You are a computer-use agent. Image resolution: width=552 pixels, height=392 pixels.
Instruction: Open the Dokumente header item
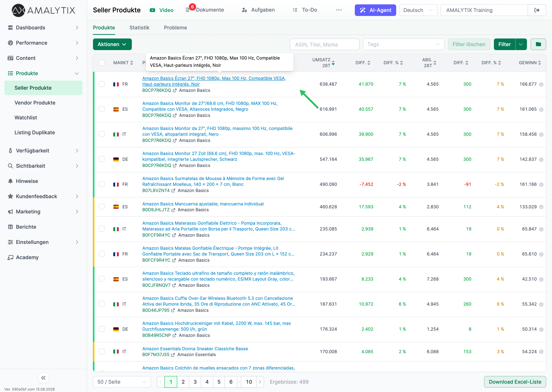(205, 10)
